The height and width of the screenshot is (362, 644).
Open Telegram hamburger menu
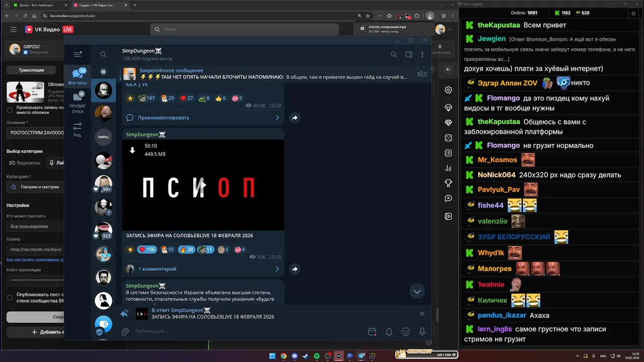point(77,54)
